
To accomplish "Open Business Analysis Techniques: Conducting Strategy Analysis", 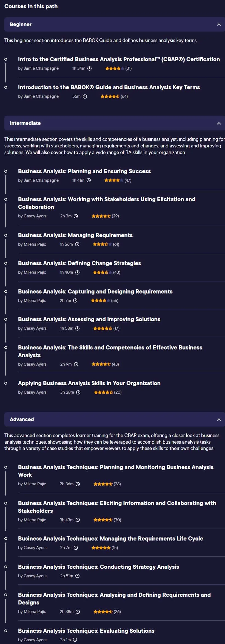I will coord(98,567).
